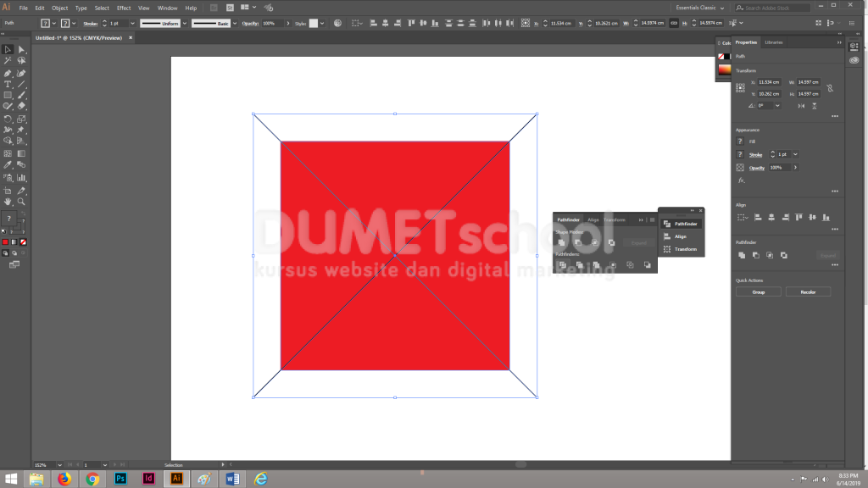Open the Effect menu
Image resolution: width=868 pixels, height=488 pixels.
tap(124, 8)
